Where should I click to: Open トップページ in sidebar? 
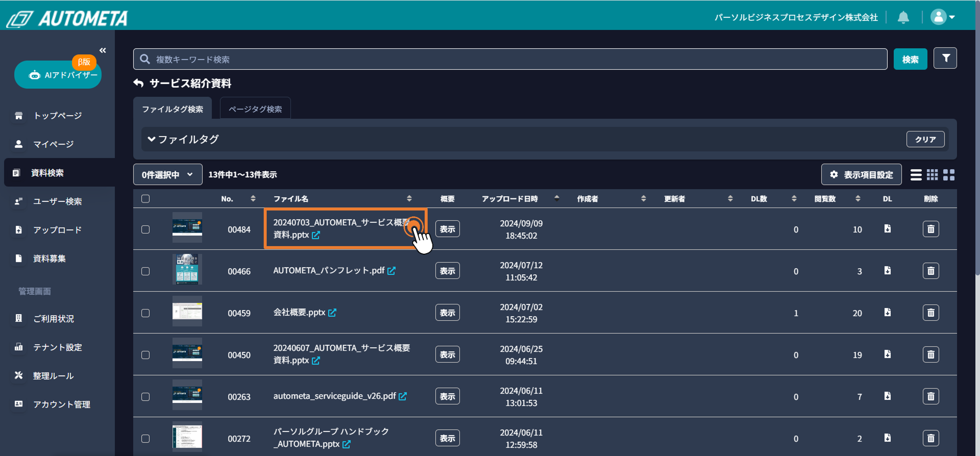coord(57,115)
